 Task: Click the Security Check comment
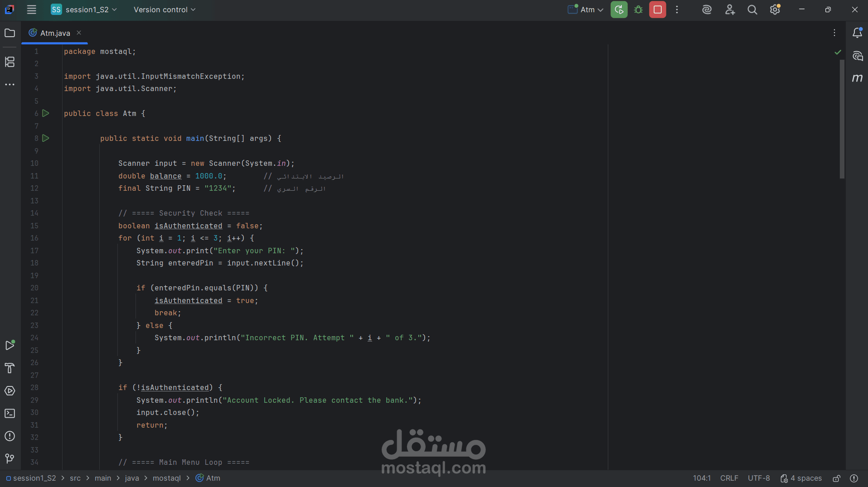pyautogui.click(x=184, y=213)
